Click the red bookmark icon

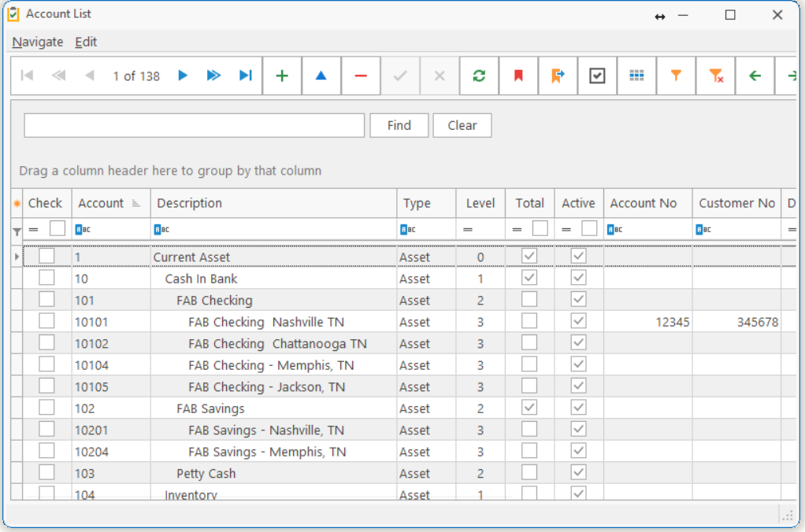point(518,76)
